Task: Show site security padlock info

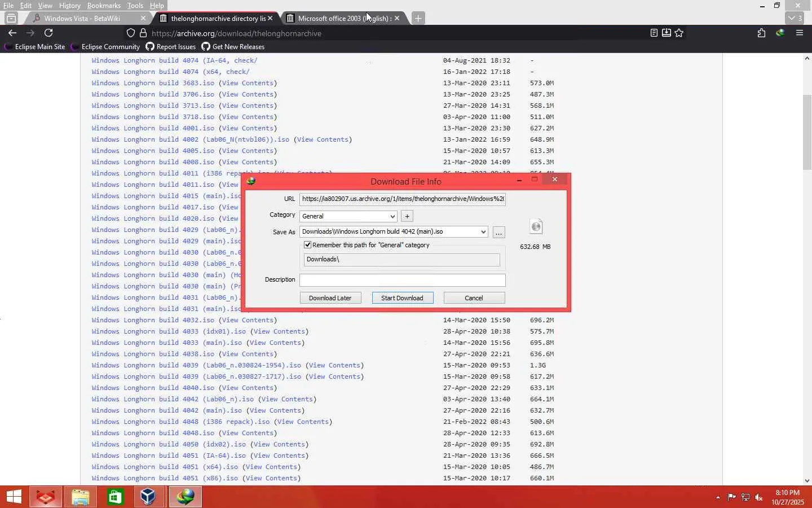Action: tap(143, 33)
